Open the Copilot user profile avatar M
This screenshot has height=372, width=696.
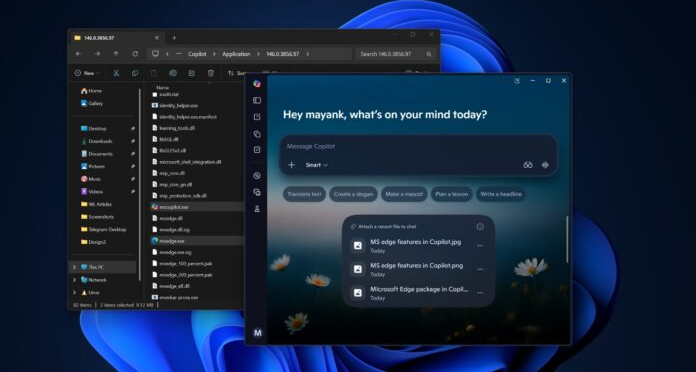[x=257, y=333]
